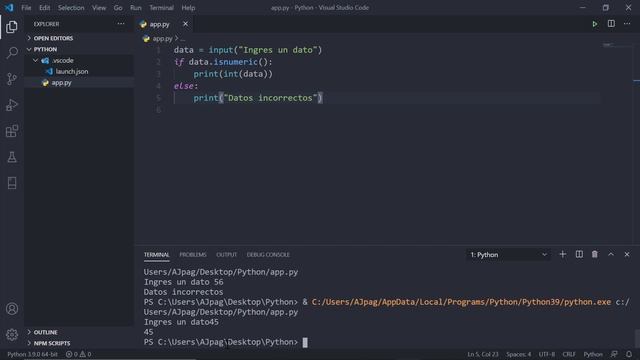The width and height of the screenshot is (640, 360).
Task: Switch to the Debug Console tab
Action: 268,254
